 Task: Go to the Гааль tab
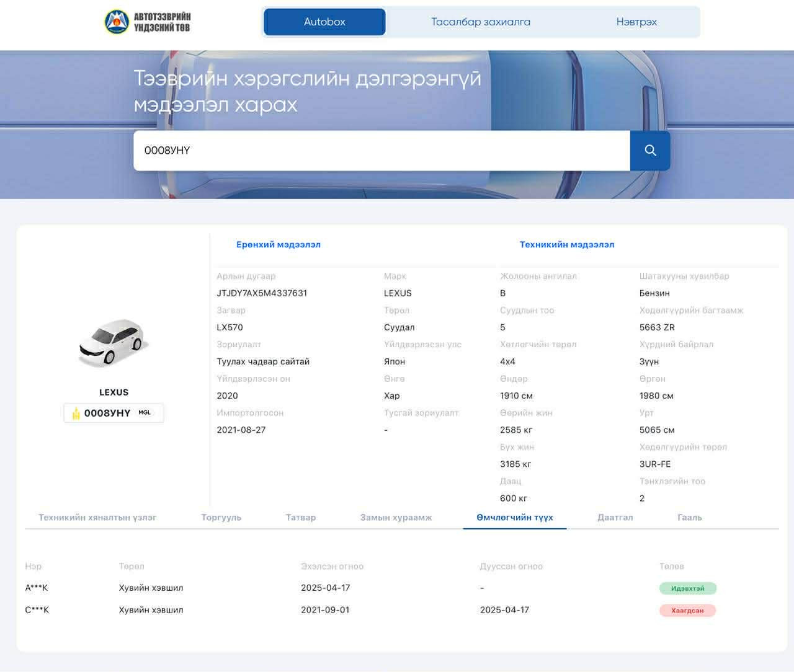(689, 517)
